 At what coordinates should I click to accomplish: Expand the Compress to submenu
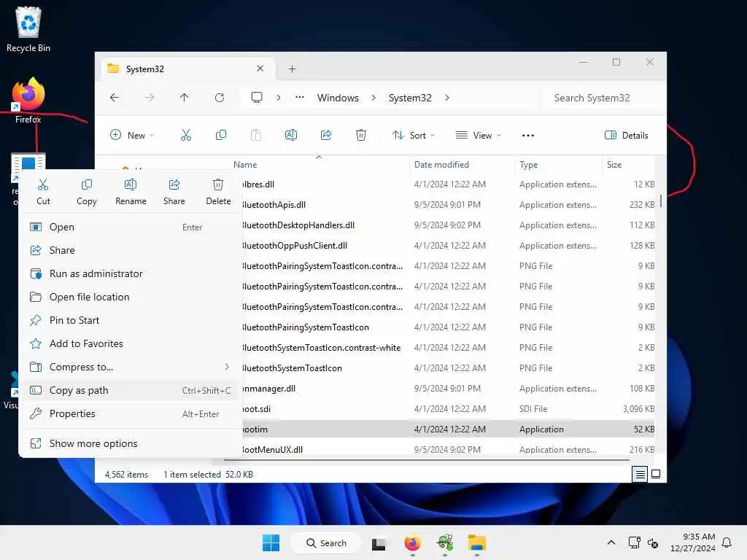(x=129, y=367)
